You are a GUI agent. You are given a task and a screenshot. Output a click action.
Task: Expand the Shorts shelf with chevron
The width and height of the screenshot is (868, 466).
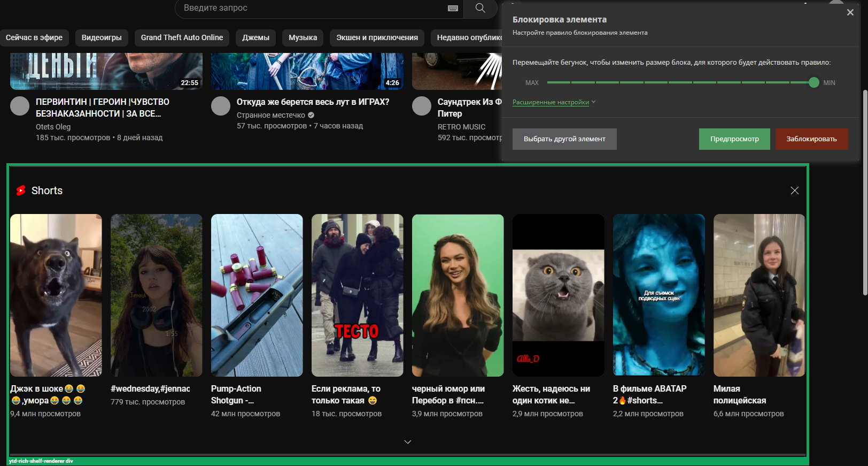(x=408, y=442)
